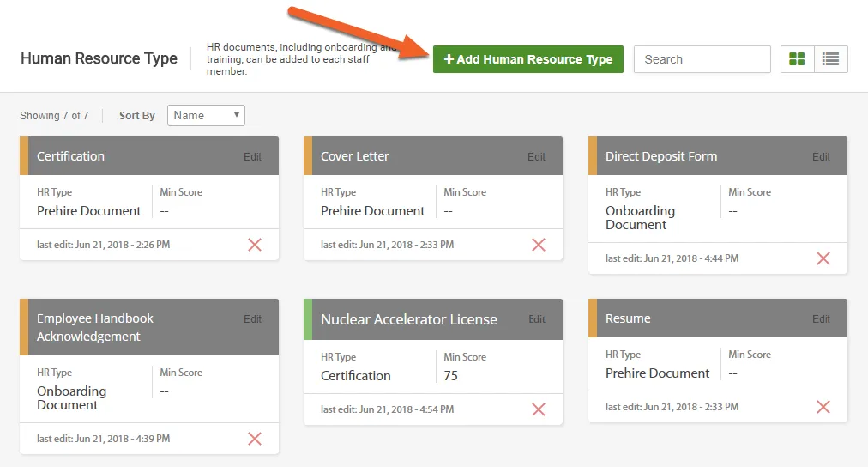Click Onboarding Document in Employee Handbook card
868x467 pixels.
click(71, 397)
